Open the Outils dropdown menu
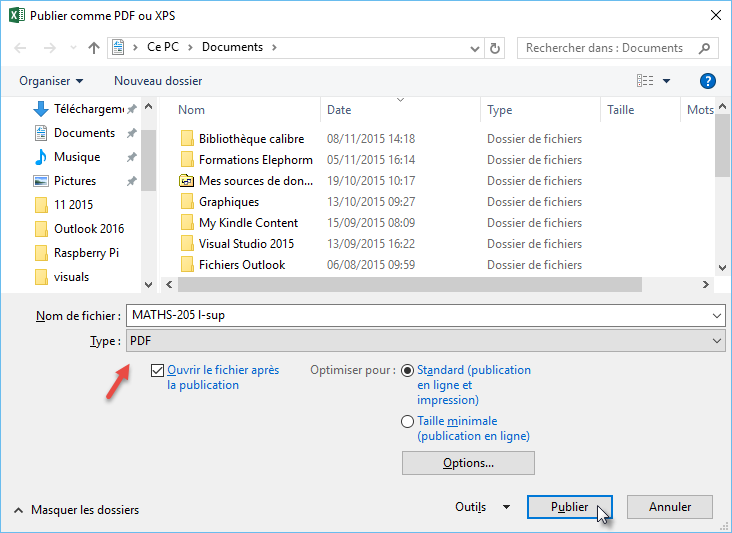Image resolution: width=732 pixels, height=533 pixels. point(482,507)
